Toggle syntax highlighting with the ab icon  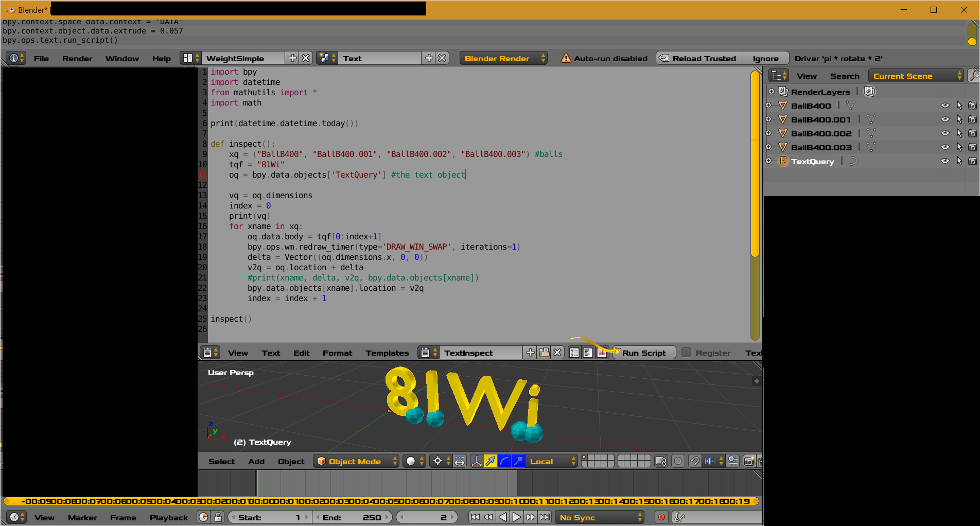602,353
